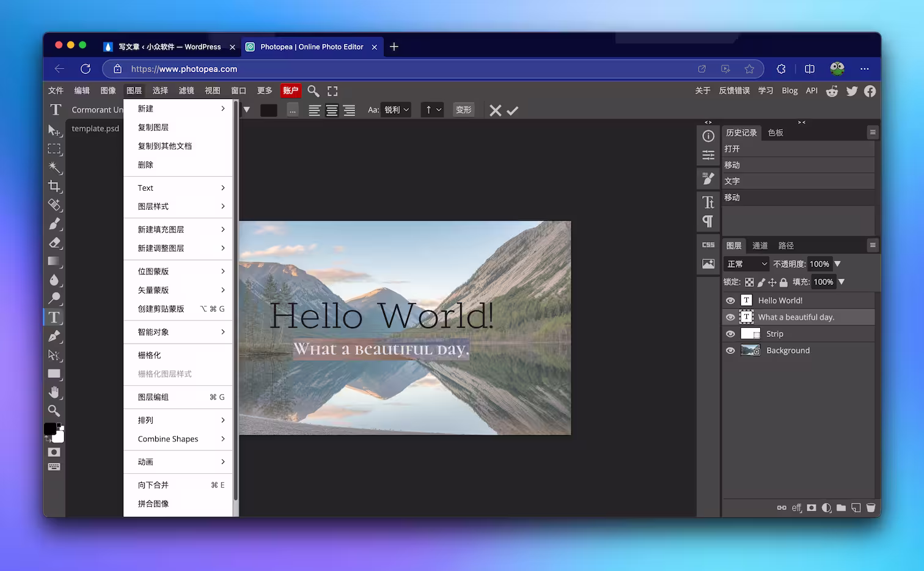Hide the Hello World! layer

tap(730, 301)
